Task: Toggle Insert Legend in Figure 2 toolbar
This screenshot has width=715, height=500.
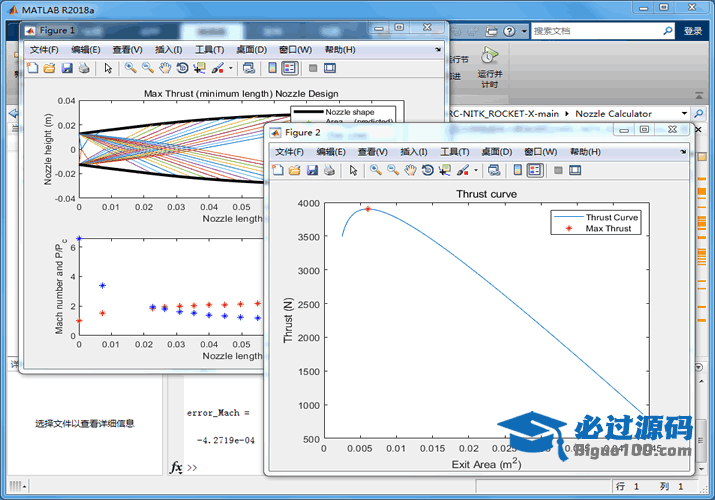Action: [x=535, y=170]
